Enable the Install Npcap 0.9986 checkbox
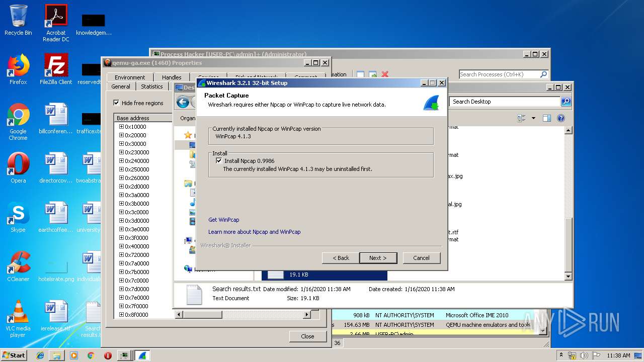 219,161
